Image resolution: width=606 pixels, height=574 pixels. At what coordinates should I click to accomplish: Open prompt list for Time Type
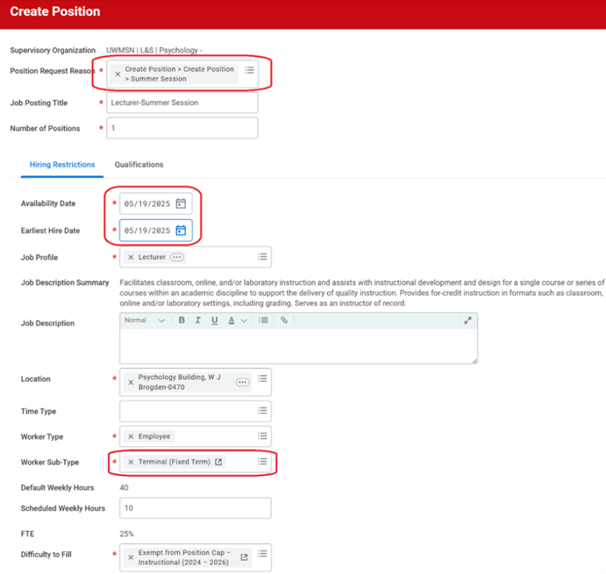click(x=262, y=411)
